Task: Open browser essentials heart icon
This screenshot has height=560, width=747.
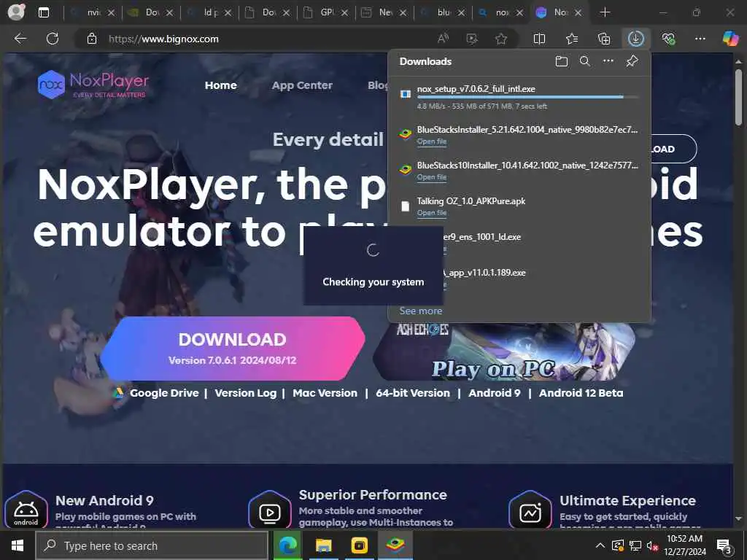Action: [x=668, y=39]
